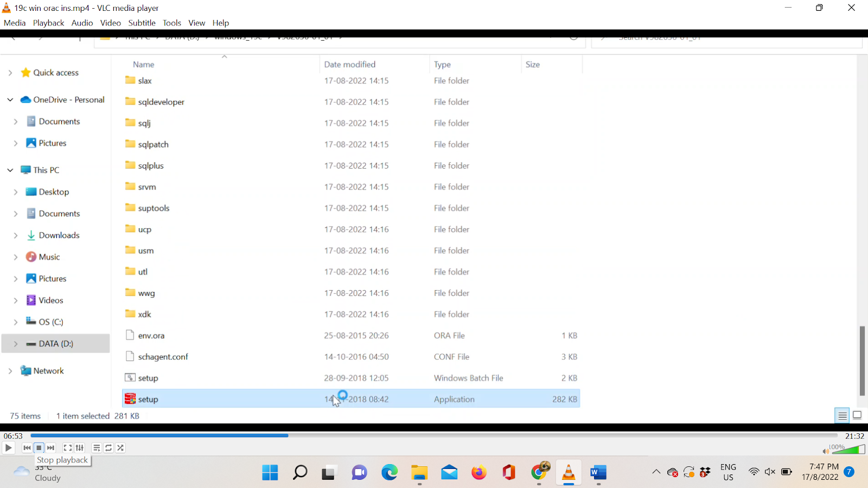This screenshot has width=868, height=488.
Task: Open Microsoft Office from taskbar
Action: (509, 473)
